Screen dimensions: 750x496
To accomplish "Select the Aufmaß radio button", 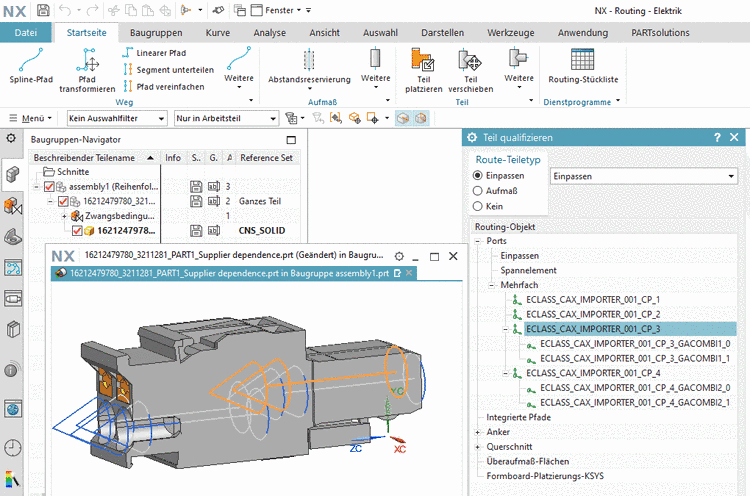I will (478, 190).
